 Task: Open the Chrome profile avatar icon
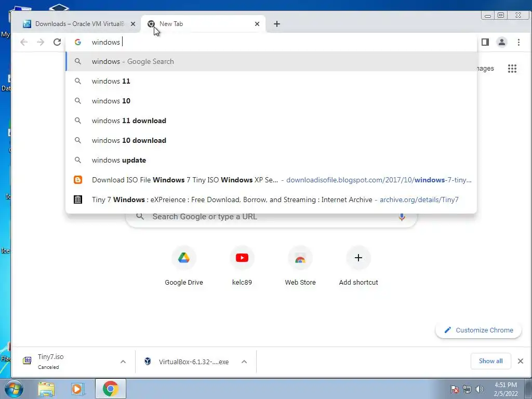502,42
